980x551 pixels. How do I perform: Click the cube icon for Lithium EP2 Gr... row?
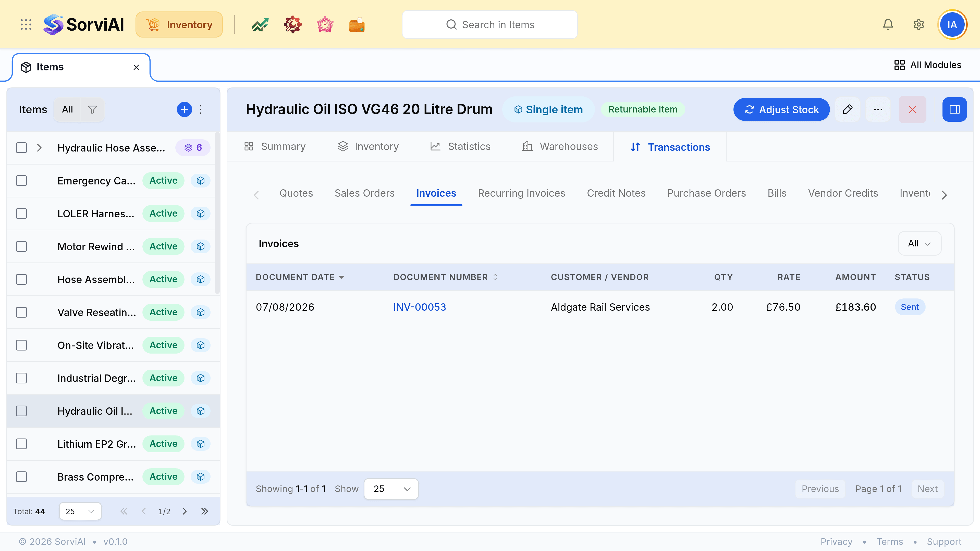[201, 444]
